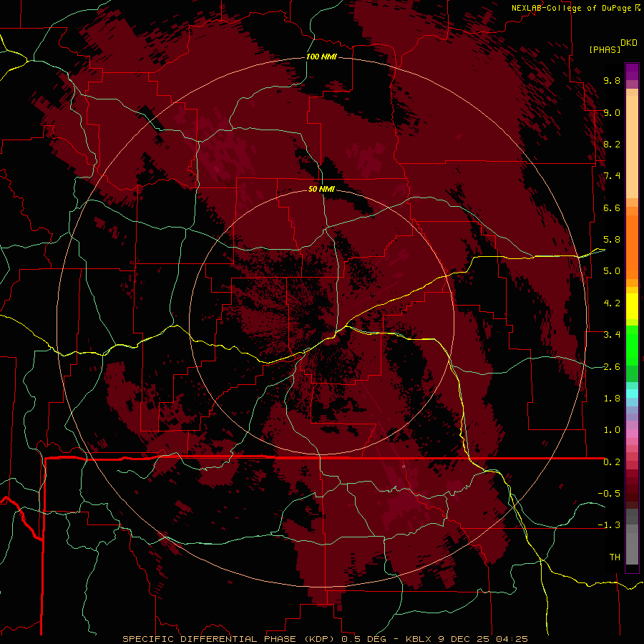644x644 pixels.
Task: Pick the cyan segment of the color bar
Action: tap(632, 394)
